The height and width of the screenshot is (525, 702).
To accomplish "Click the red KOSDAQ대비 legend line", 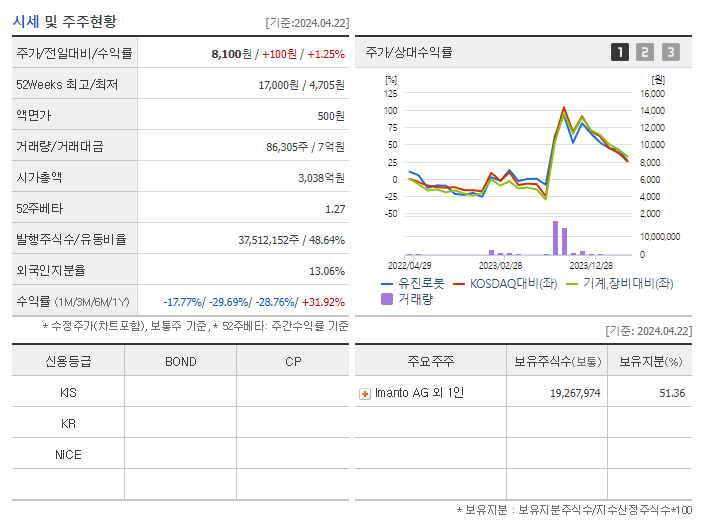I will pos(458,284).
